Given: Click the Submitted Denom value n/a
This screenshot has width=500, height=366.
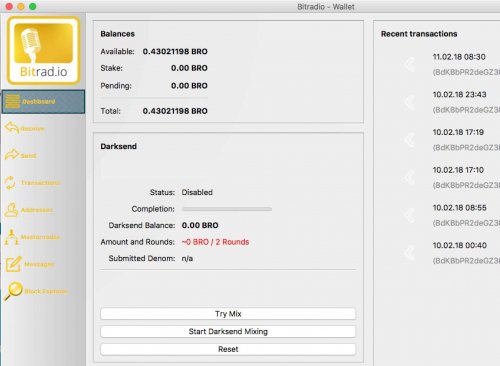Looking at the screenshot, I should (x=187, y=259).
